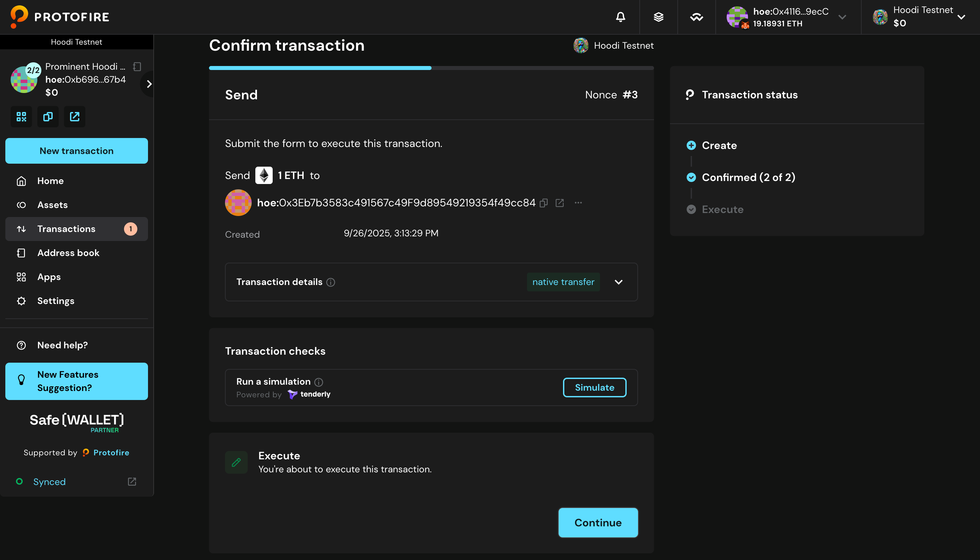
Task: Go to Assets in sidebar
Action: (52, 205)
